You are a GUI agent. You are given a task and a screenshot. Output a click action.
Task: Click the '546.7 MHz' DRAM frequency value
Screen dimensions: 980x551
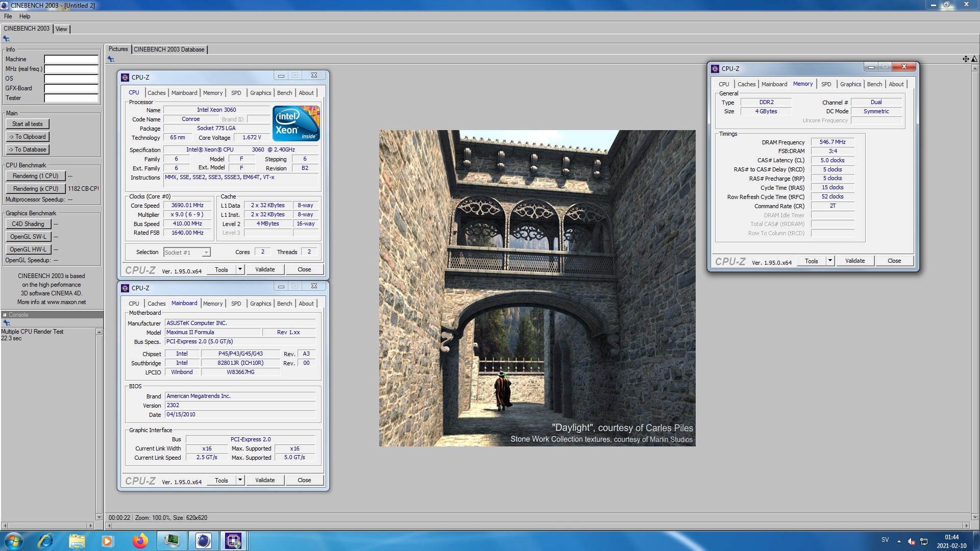coord(832,142)
